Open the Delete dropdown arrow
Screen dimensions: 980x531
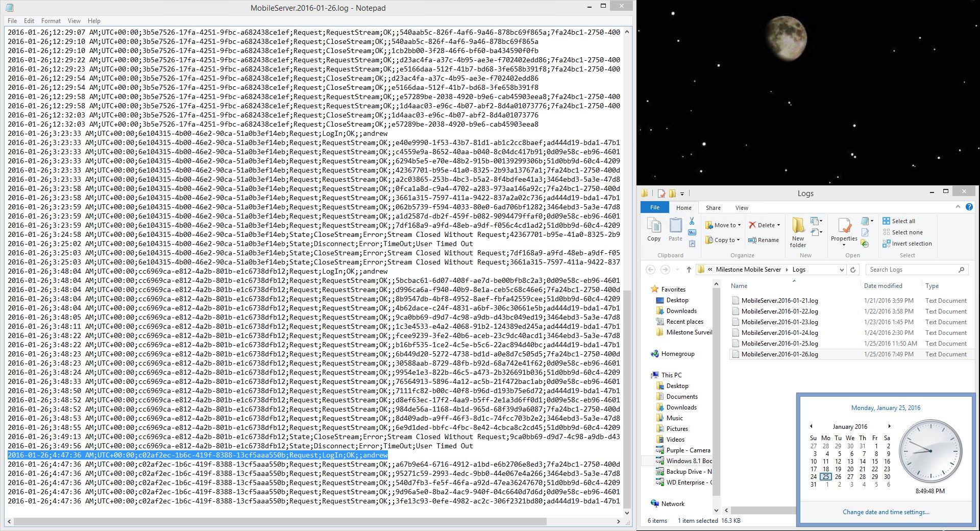(x=779, y=225)
